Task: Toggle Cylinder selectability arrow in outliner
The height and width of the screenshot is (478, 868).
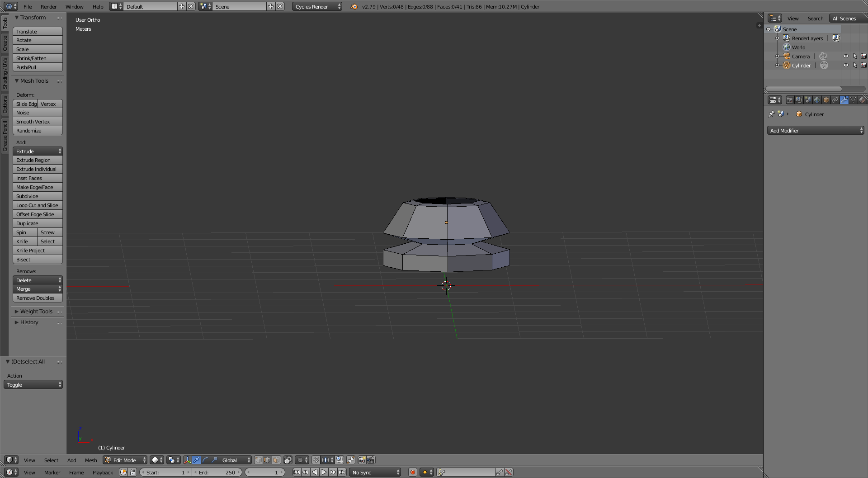Action: coord(855,66)
